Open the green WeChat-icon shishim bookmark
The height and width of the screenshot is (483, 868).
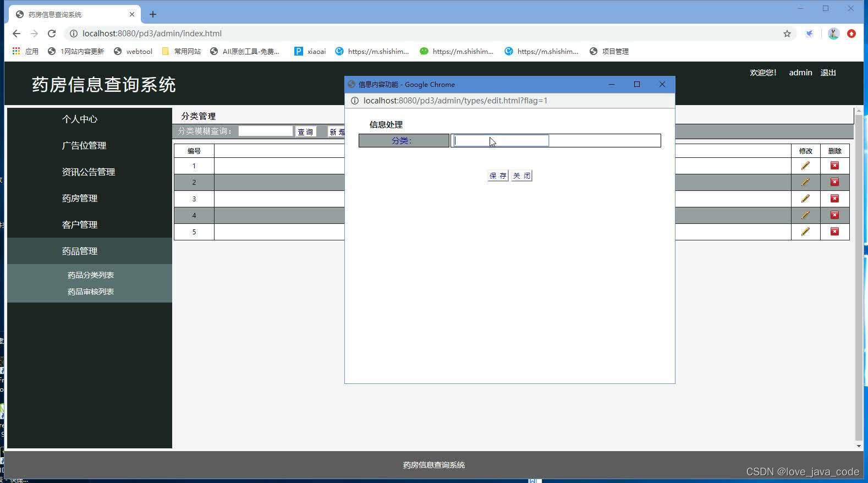point(457,51)
